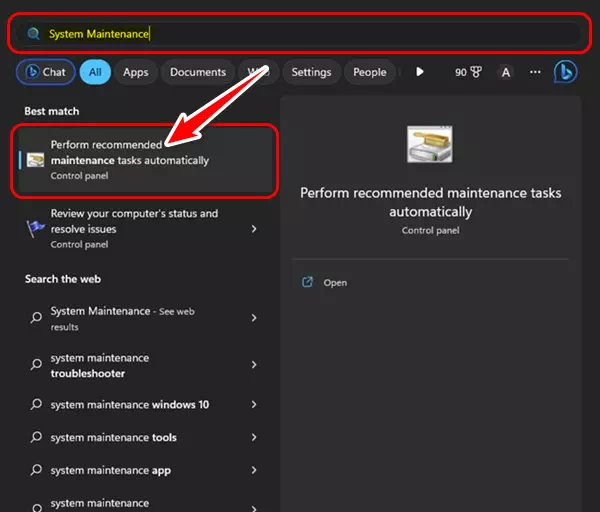Screen dimensions: 600x512
Task: Switch to the Apps filter tab
Action: pos(135,72)
